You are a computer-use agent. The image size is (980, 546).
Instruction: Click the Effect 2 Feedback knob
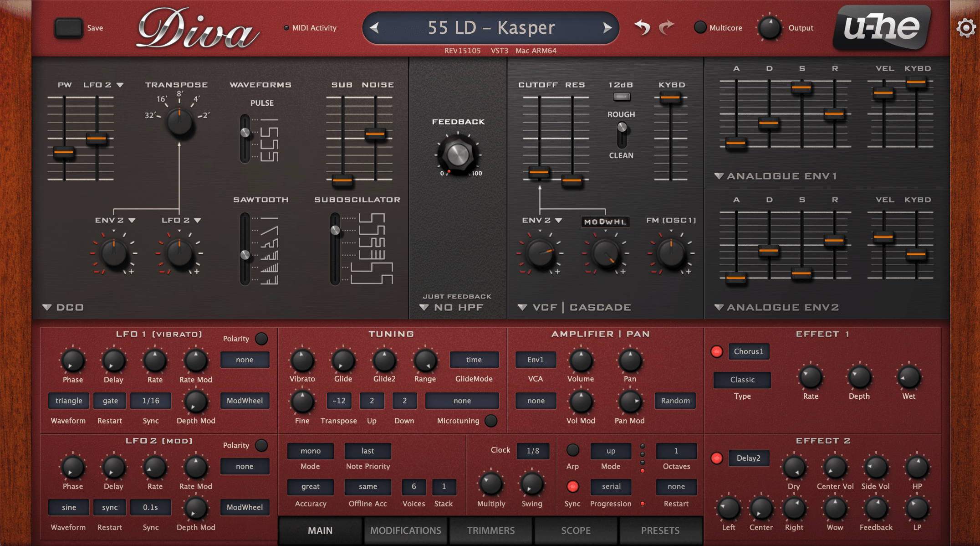[x=876, y=509]
